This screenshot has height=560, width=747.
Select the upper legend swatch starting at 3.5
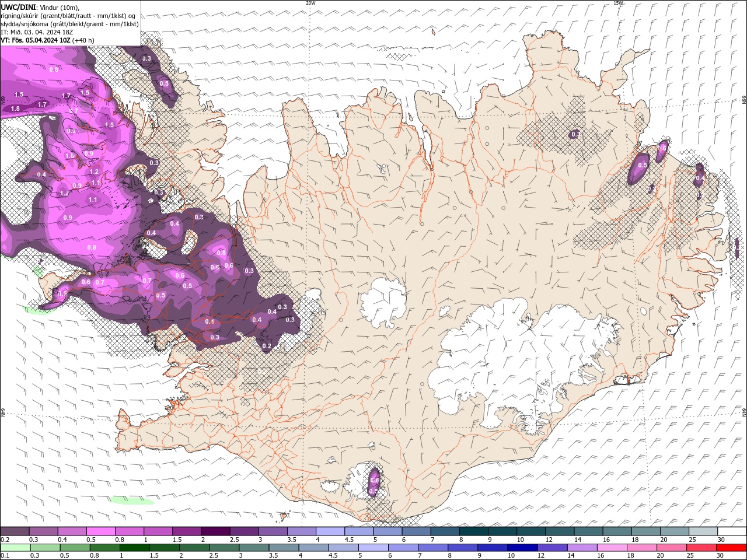tap(302, 531)
